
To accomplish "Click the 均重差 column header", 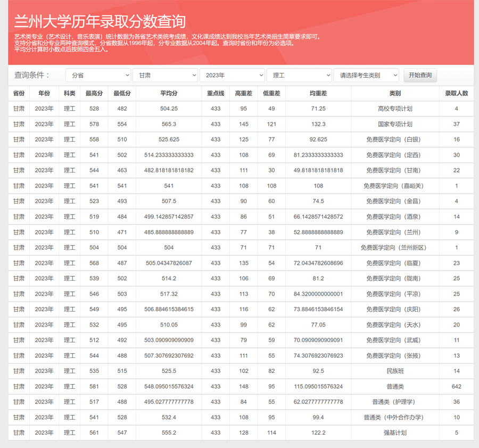I will [318, 93].
